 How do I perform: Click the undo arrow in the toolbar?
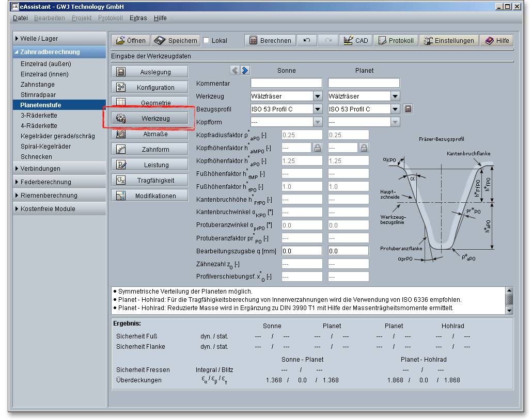307,41
